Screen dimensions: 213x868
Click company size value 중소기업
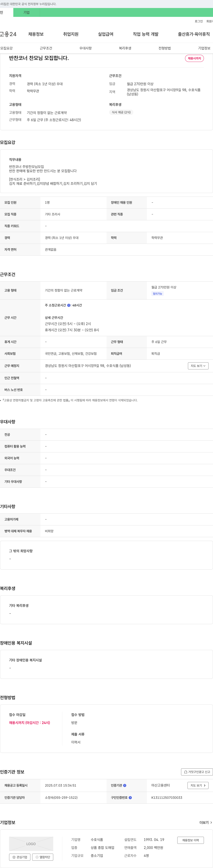coord(97,856)
